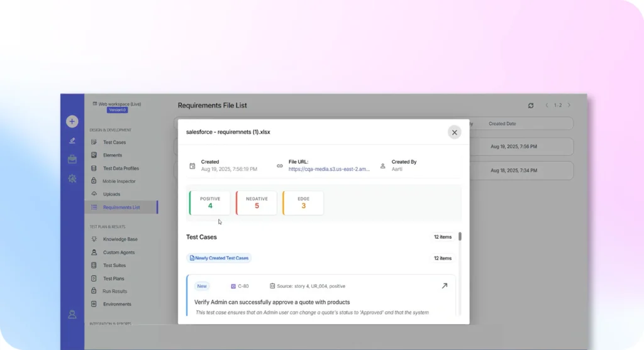Click the link chain icon beside File URL
This screenshot has height=350, width=644.
tap(280, 166)
